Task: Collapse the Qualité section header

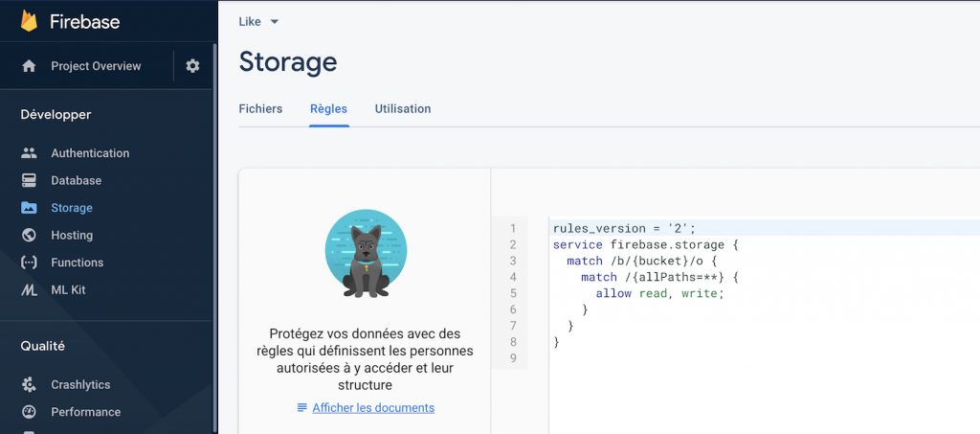Action: pos(42,346)
